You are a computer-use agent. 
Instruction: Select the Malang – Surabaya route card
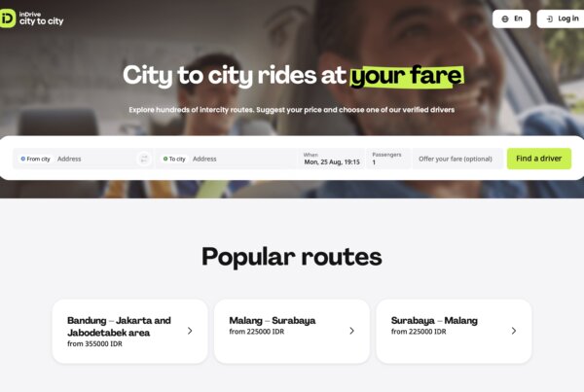tap(292, 332)
